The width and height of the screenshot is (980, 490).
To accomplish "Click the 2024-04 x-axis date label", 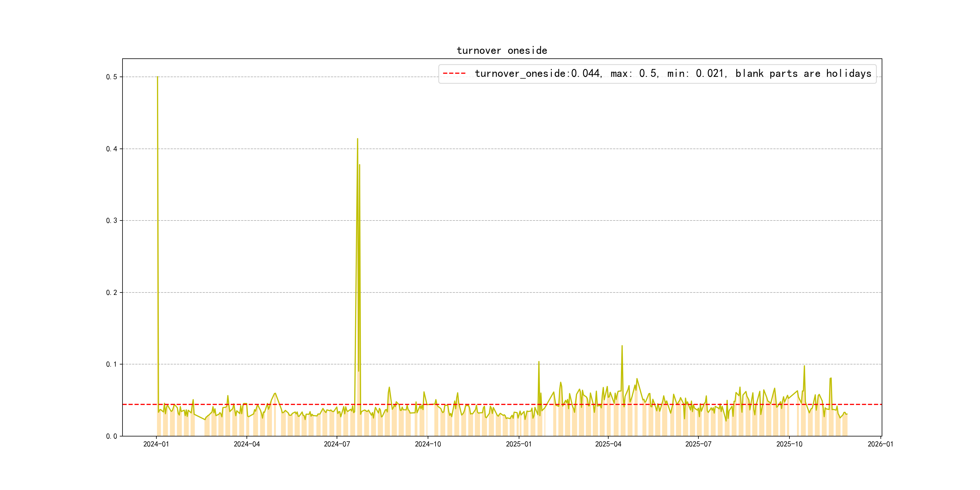I will coord(247,444).
